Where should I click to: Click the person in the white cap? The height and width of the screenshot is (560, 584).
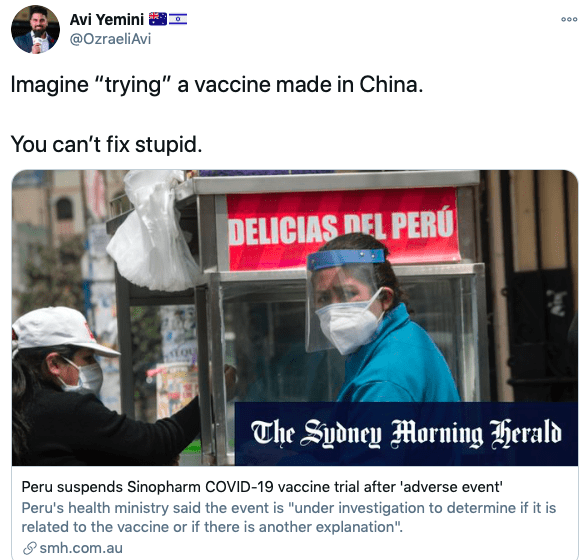point(89,385)
